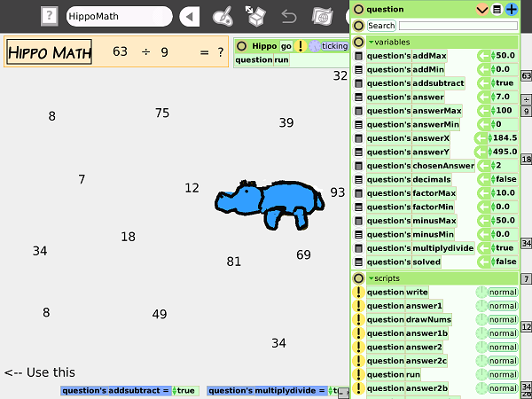Toggle question's solved false value
Viewport: 532px width, 399px height.
click(505, 262)
